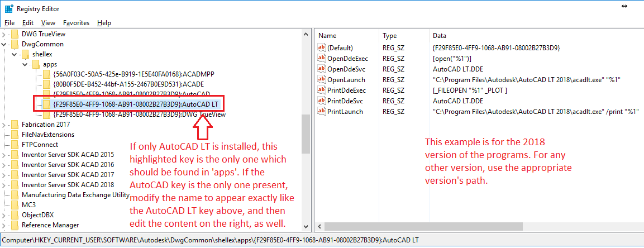Click the OpenDdeExec value string icon
644x248 pixels.
coord(322,58)
